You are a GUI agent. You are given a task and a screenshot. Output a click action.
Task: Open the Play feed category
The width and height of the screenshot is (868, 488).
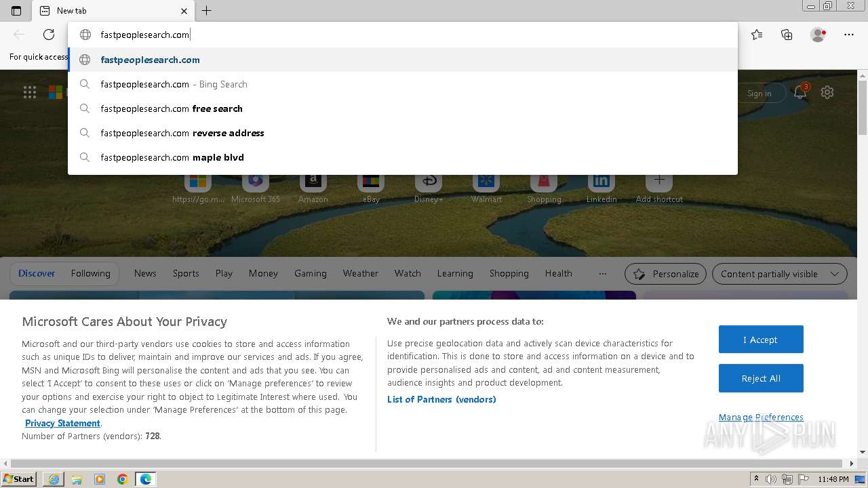tap(224, 273)
